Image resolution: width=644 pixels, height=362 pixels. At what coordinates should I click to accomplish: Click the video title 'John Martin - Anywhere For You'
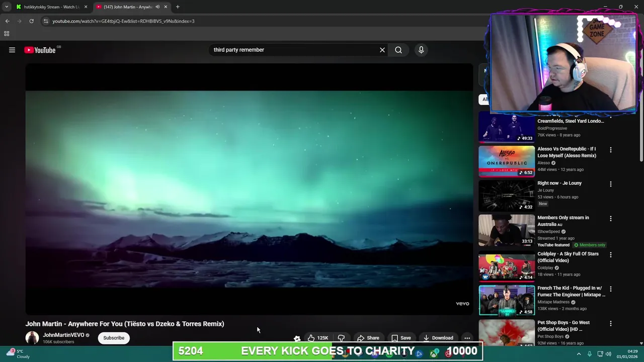tap(125, 324)
